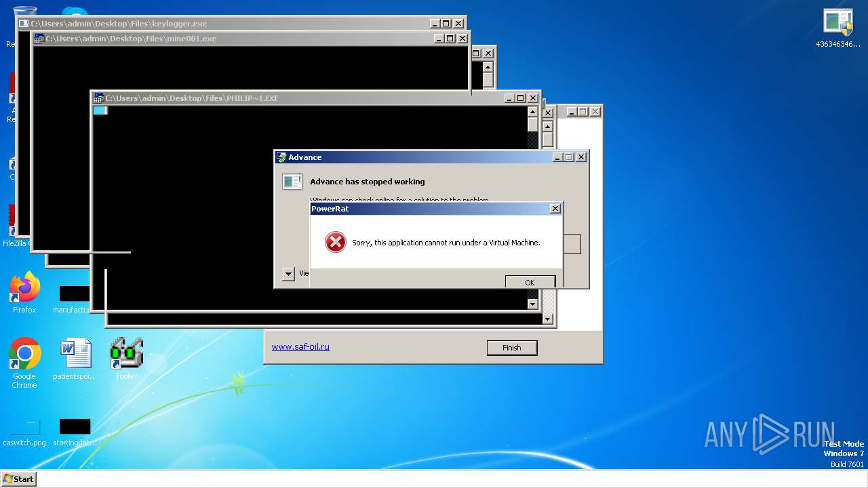This screenshot has width=868, height=488.
Task: Minimize the Advance window
Action: (x=557, y=157)
